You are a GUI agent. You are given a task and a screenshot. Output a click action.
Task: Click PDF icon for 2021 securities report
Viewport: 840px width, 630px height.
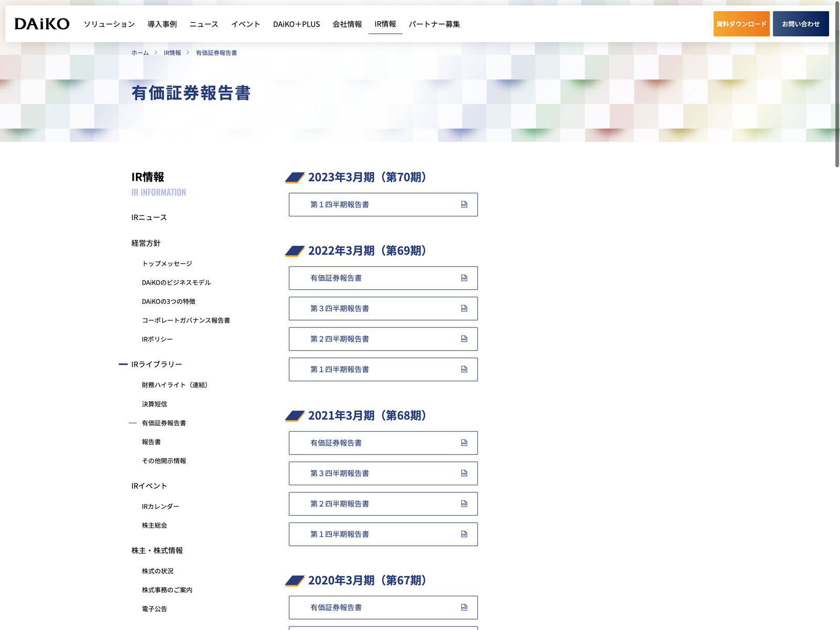coord(464,443)
